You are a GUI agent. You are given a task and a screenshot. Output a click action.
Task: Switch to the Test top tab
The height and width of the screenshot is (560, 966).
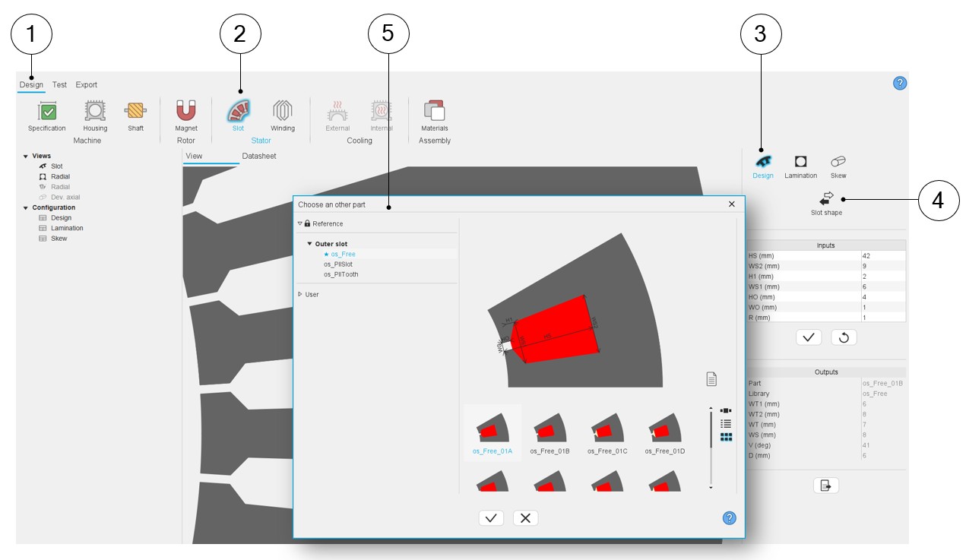click(59, 85)
